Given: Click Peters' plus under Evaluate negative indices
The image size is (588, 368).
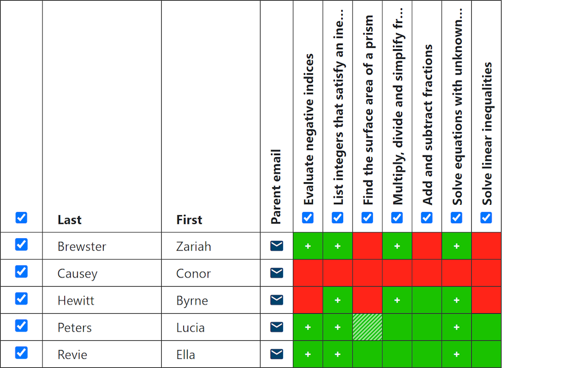Looking at the screenshot, I should pyautogui.click(x=308, y=327).
